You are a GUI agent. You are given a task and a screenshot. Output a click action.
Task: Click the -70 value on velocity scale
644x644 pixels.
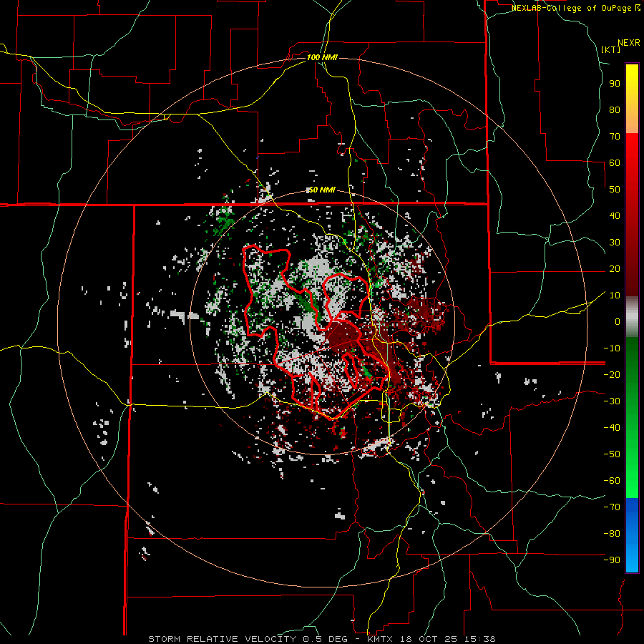tap(612, 507)
